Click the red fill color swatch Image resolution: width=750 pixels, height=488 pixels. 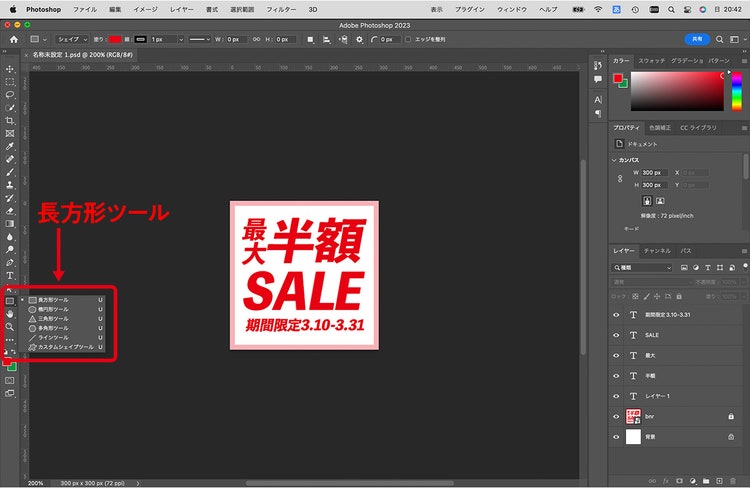point(115,39)
